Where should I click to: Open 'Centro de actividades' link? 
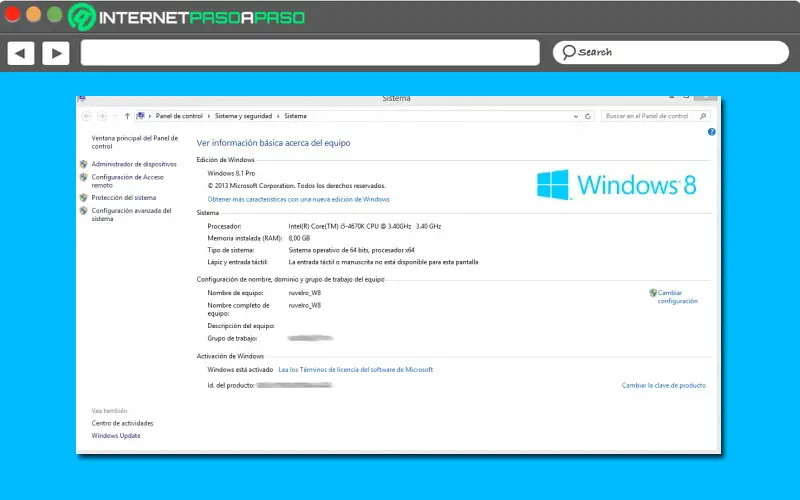(x=122, y=423)
